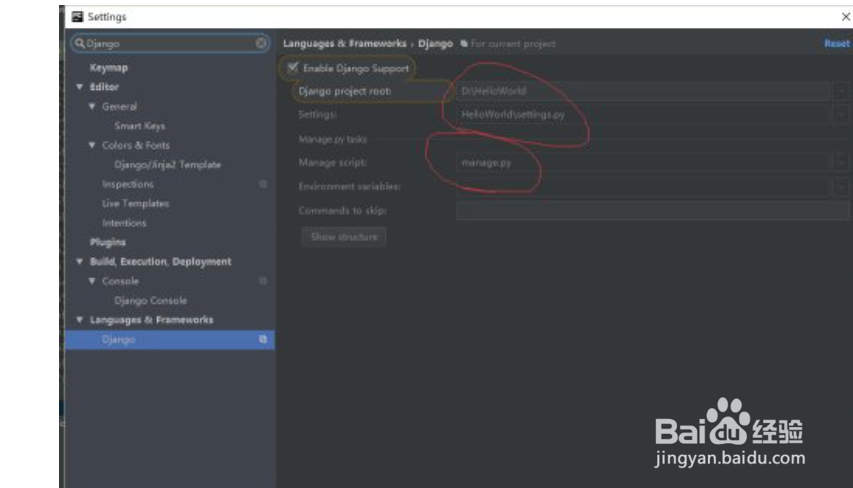
Task: Select Keymap in settings tree
Action: click(x=109, y=67)
